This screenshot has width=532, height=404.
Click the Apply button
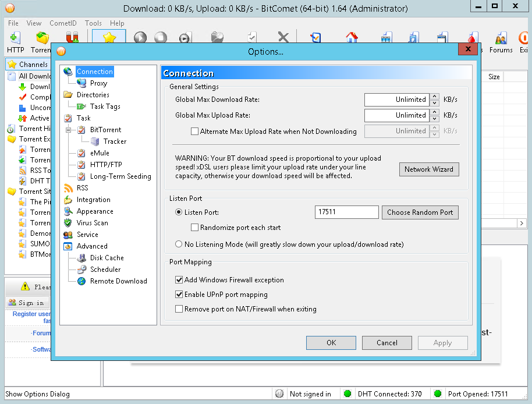pos(442,343)
